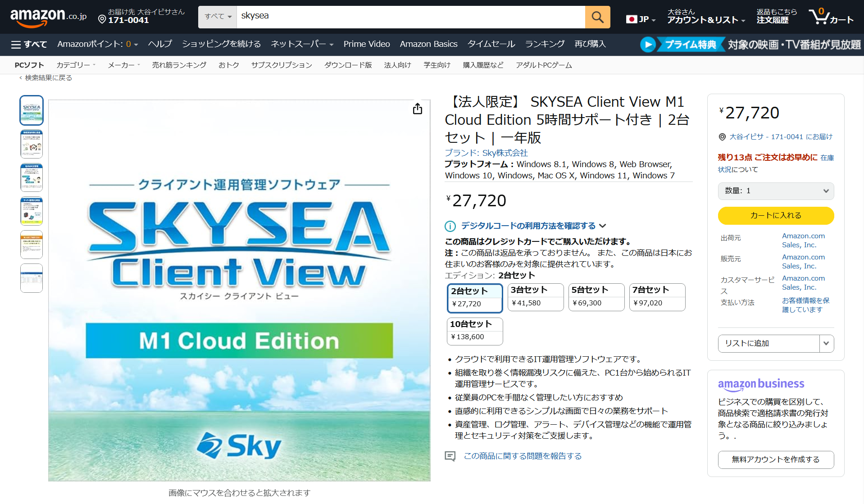This screenshot has height=504, width=864.
Task: Click この商品に関する問題を報告する link
Action: [x=523, y=456]
